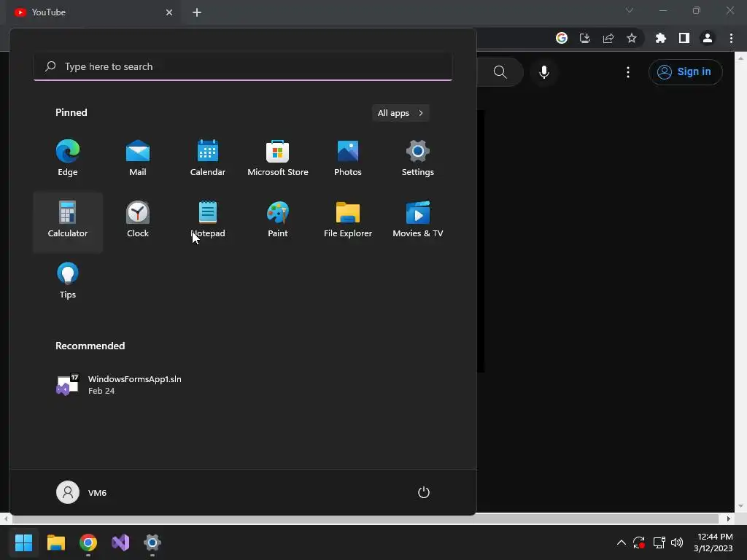Open the Edge pinned app
Viewport: 747px width, 560px height.
(x=68, y=158)
